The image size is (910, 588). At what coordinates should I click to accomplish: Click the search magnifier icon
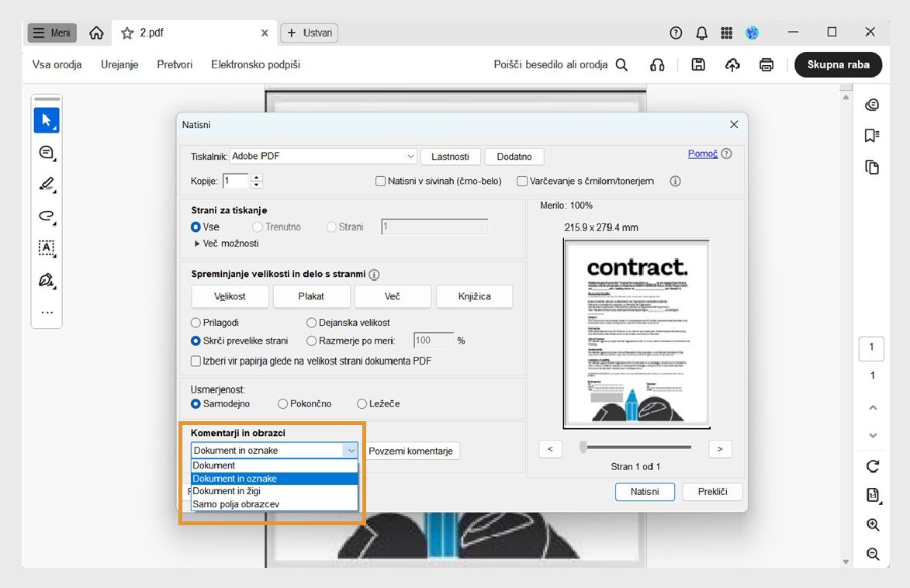(621, 64)
